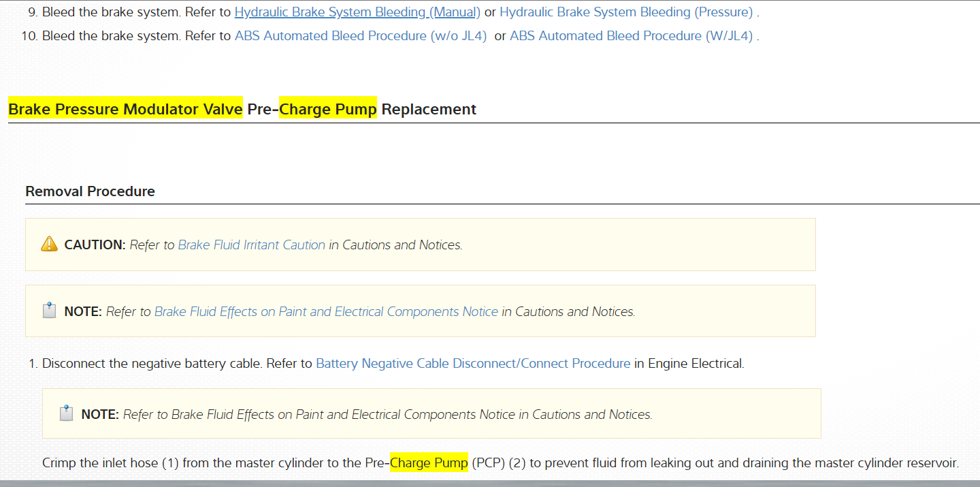980x487 pixels.
Task: Click highlighted "Charge Pump" in the section heading
Action: 327,109
